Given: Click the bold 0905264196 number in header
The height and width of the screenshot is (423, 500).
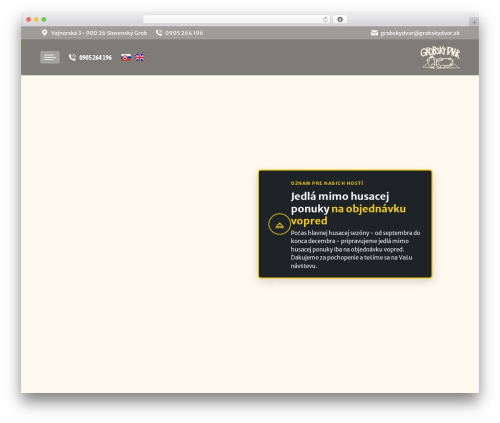Looking at the screenshot, I should click(x=95, y=58).
